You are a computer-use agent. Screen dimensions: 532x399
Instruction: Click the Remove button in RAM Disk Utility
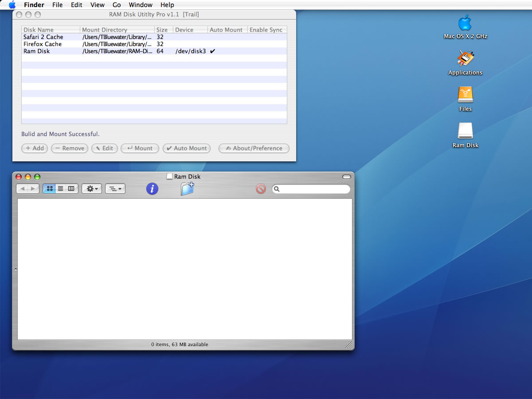point(70,148)
